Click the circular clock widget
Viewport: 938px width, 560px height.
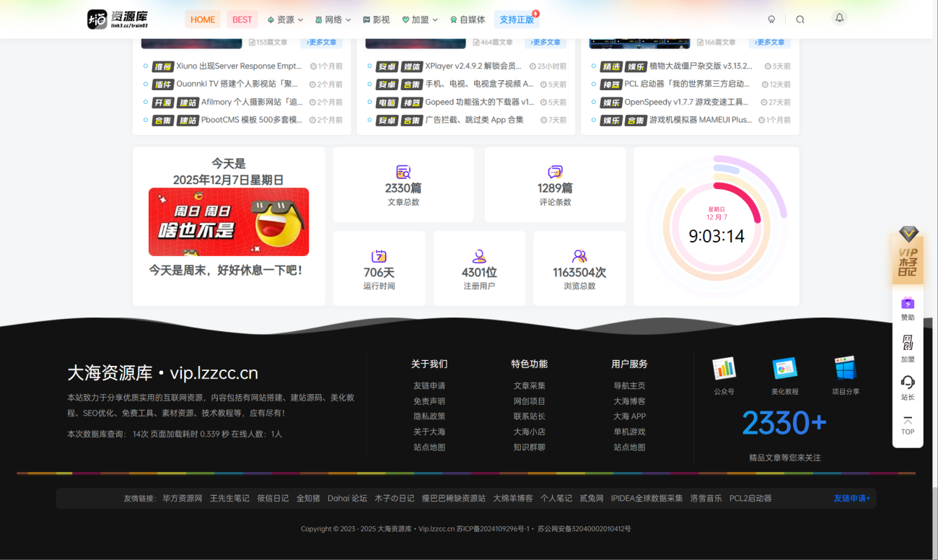pos(716,227)
